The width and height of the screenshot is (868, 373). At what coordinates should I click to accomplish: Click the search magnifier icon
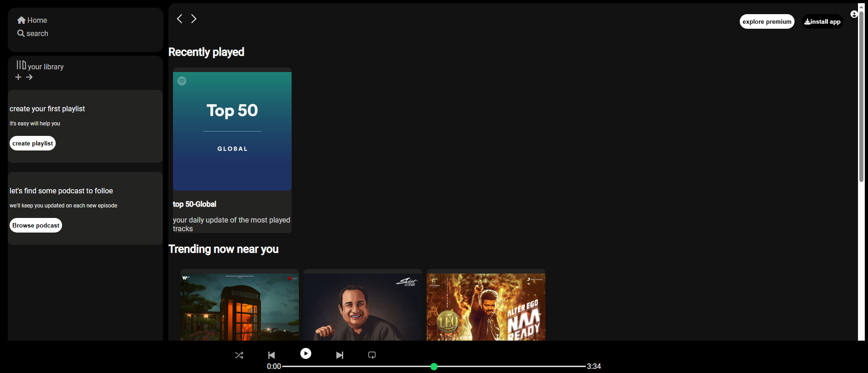click(x=21, y=33)
